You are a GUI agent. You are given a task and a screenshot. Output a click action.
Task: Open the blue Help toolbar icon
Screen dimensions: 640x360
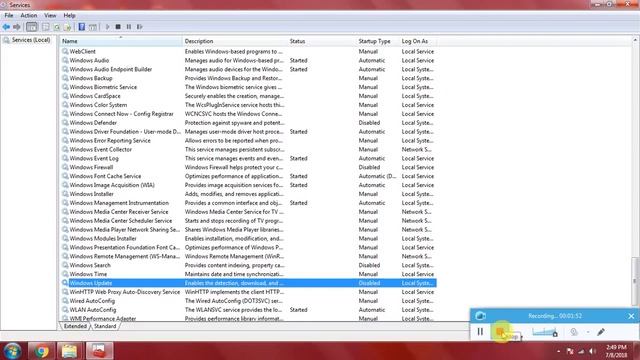[x=82, y=27]
